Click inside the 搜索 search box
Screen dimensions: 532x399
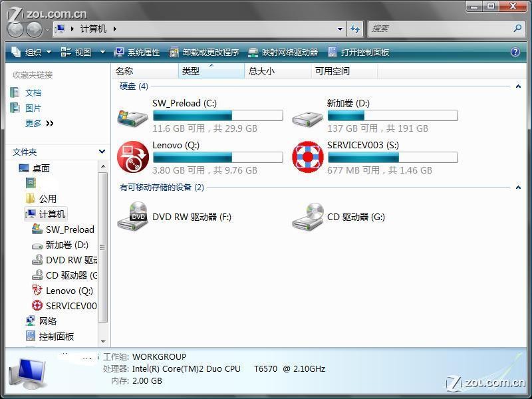tap(439, 29)
